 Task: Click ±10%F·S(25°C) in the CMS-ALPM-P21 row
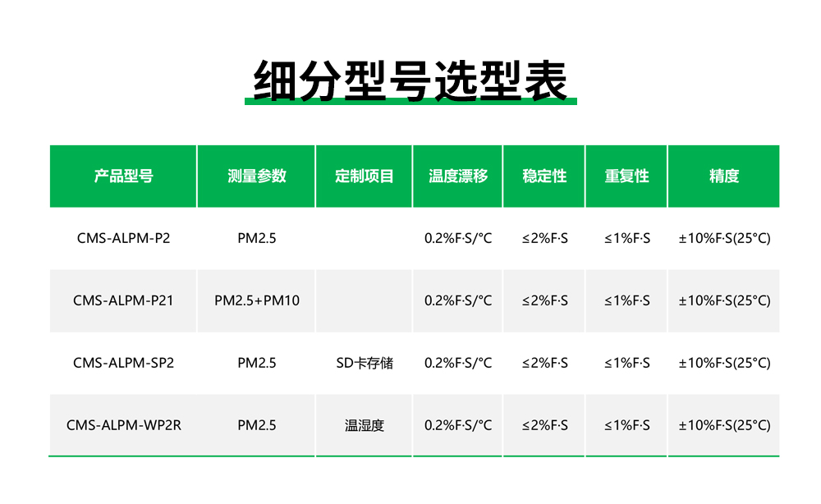point(724,300)
